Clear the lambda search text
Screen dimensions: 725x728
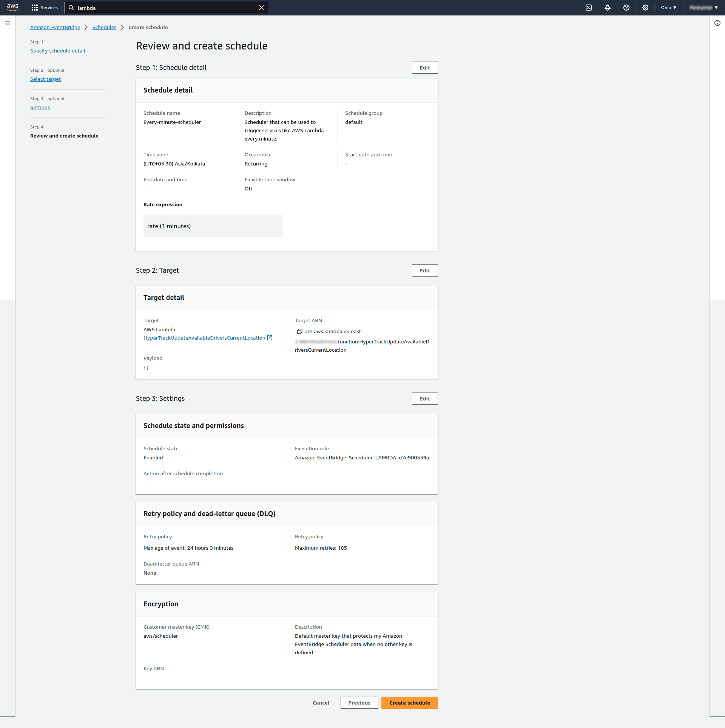coord(261,8)
